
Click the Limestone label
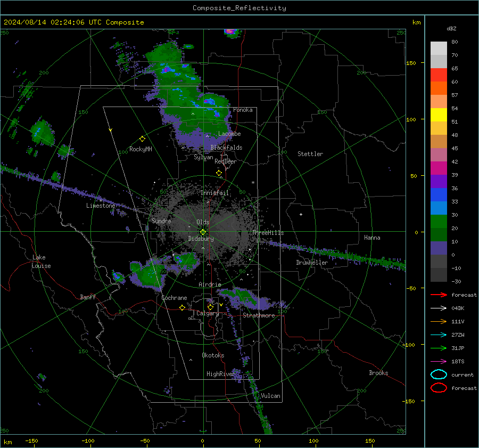coord(101,206)
